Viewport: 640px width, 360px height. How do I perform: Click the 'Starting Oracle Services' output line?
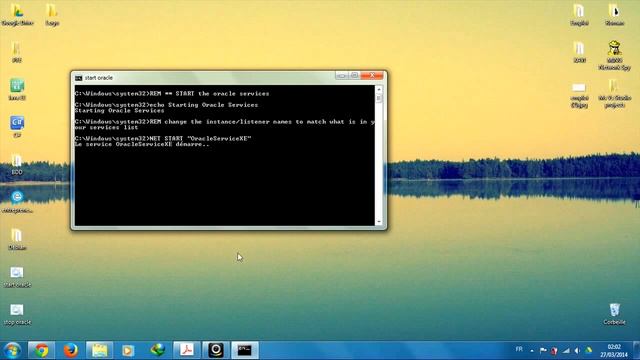coord(119,111)
